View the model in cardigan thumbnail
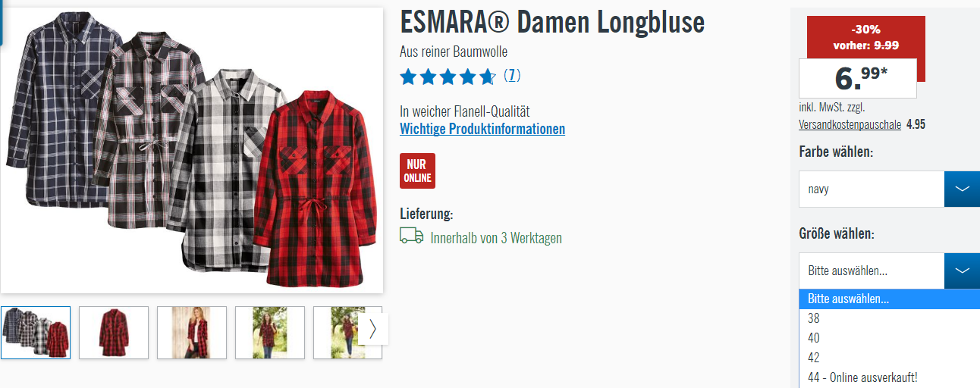980x388 pixels. 192,332
